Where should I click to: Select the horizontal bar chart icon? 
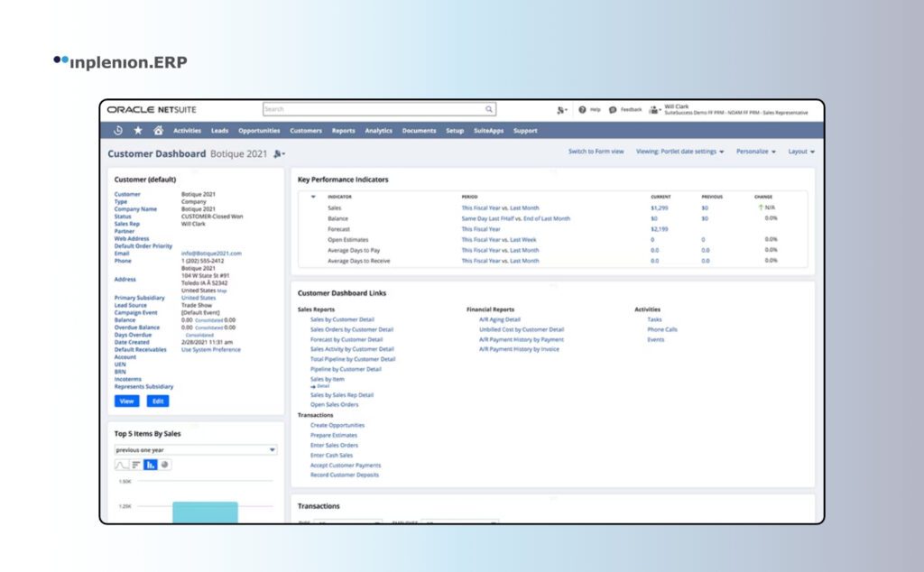point(136,465)
